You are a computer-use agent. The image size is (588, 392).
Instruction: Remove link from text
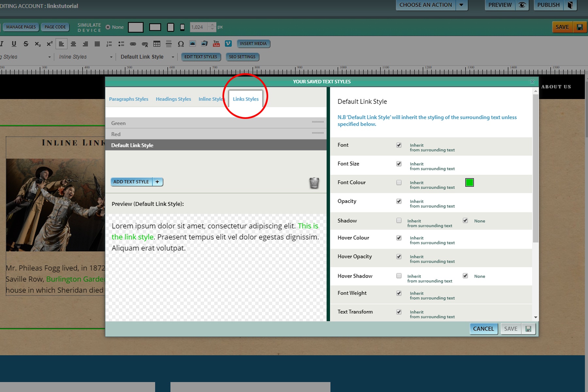[x=145, y=44]
